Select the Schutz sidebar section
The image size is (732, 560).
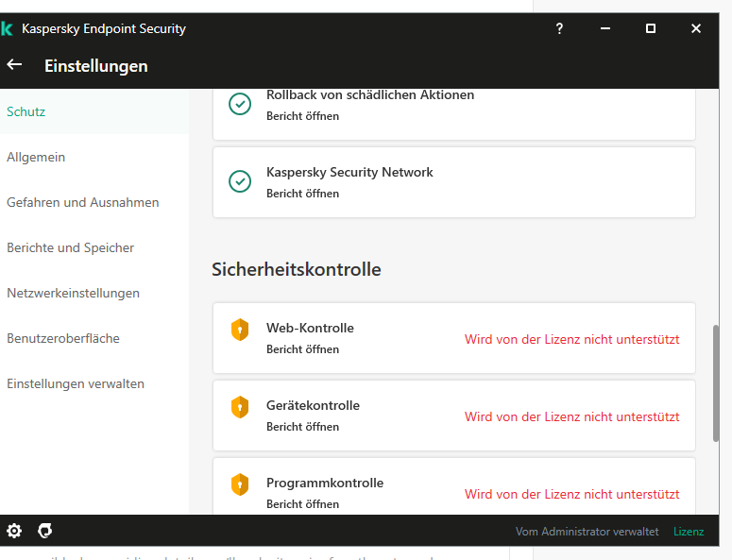(26, 111)
